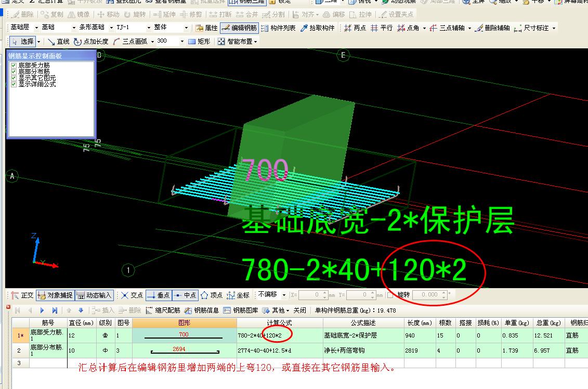The image size is (588, 389).
Task: Open the 构件列表 component list
Action: (278, 28)
